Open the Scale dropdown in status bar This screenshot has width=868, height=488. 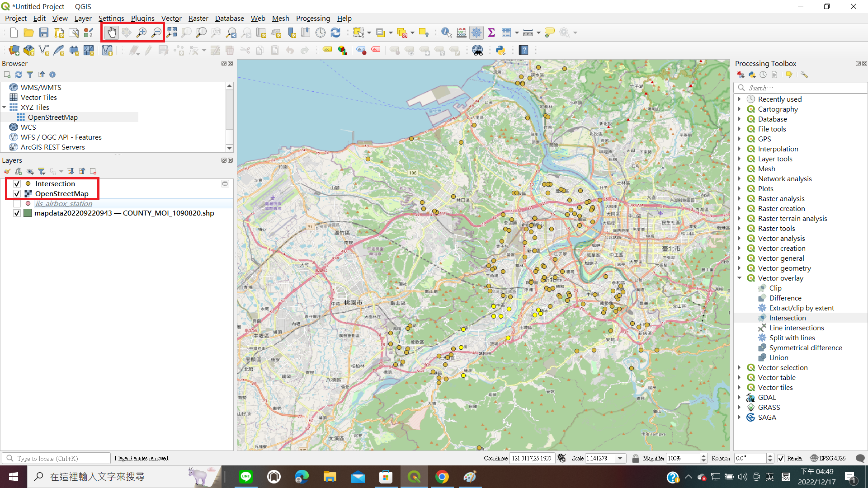(x=620, y=458)
